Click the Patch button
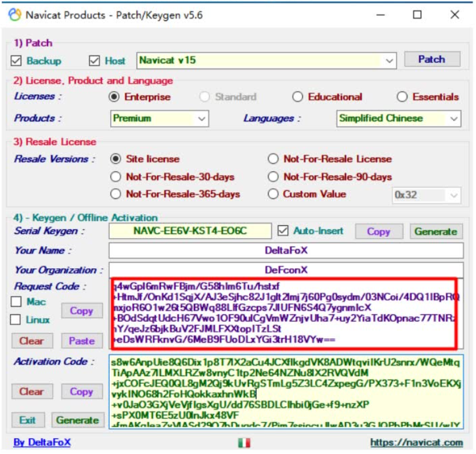Screen dimensions: 476x454 click(x=432, y=59)
